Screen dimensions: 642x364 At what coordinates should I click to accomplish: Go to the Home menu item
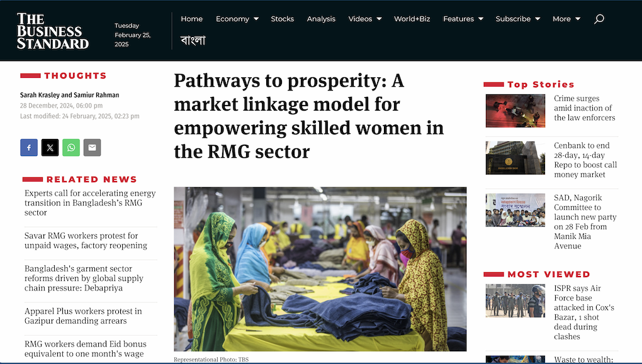(191, 19)
